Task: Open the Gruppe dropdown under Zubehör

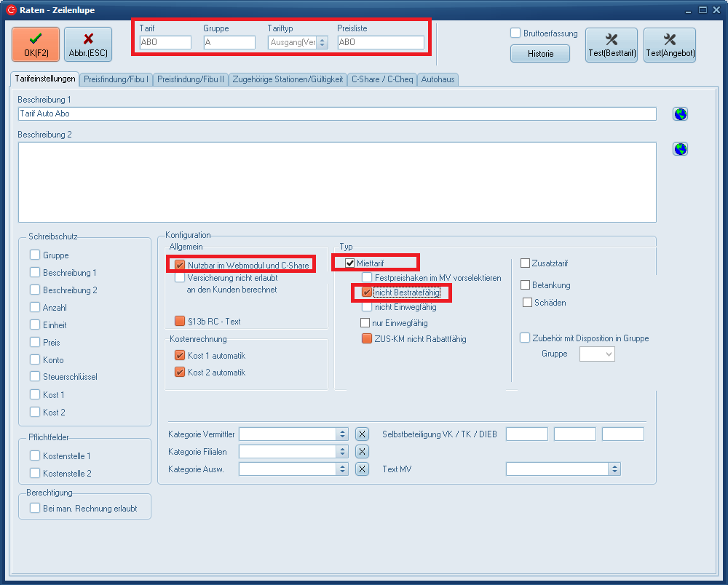Action: click(597, 354)
